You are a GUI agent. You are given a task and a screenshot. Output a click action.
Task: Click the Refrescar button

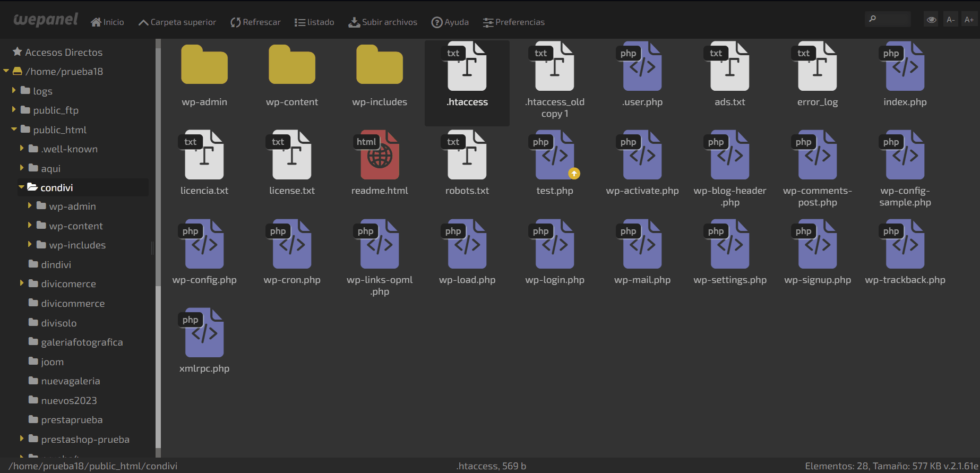pyautogui.click(x=255, y=22)
